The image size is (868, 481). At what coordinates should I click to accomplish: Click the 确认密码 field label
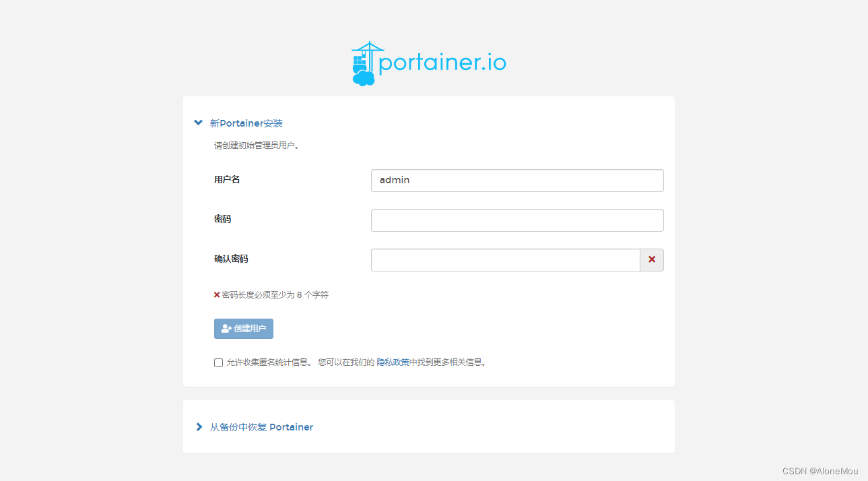pos(231,259)
